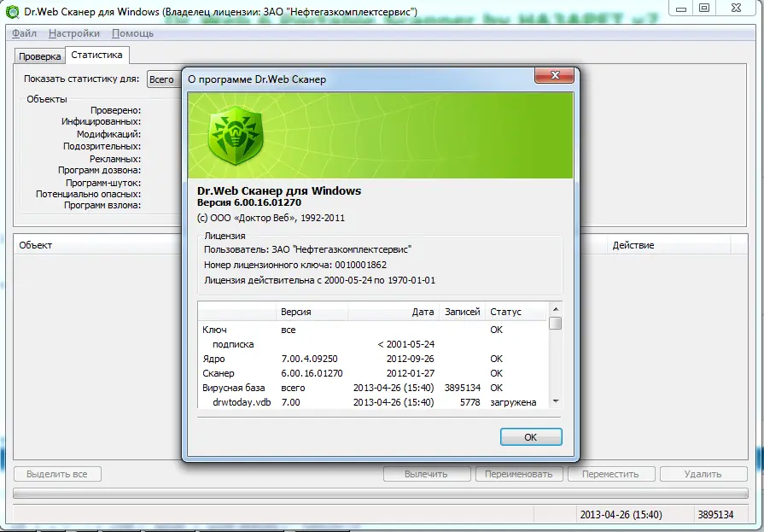Viewport: 764px width, 532px height.
Task: Click the Программ взлома: label
Action: 102,205
